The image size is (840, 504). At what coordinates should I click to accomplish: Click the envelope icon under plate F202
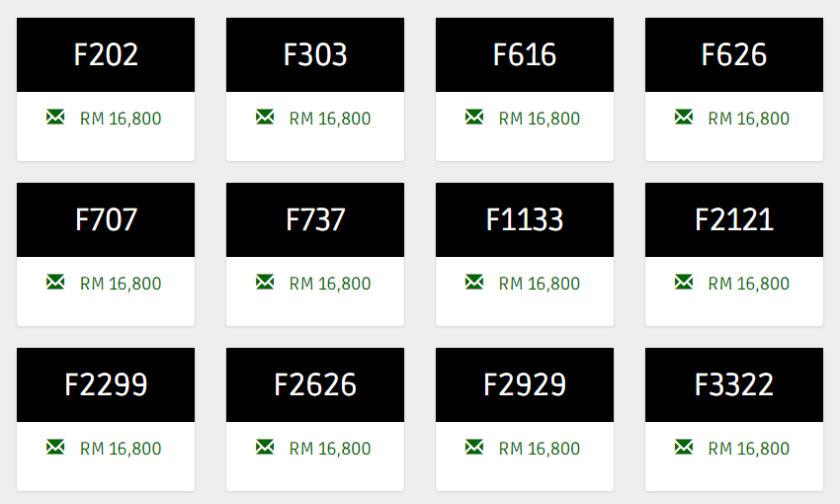55,117
